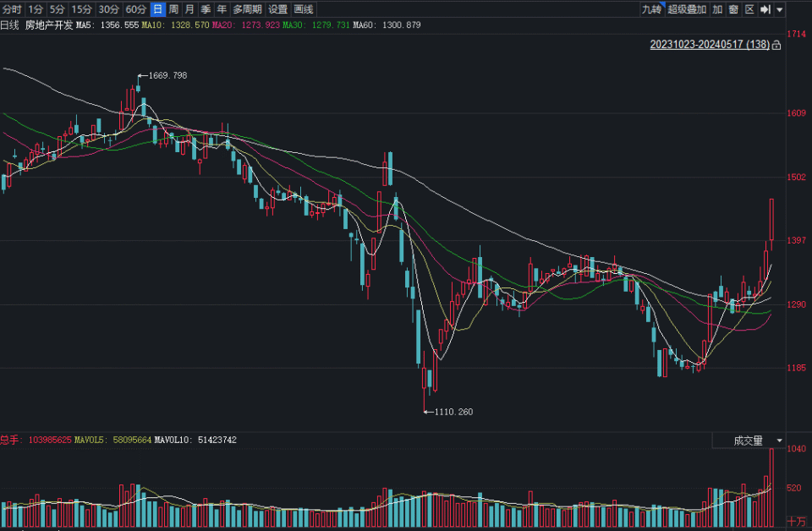This screenshot has height=531, width=812.
Task: Toggle the 日 daily period selection
Action: (x=158, y=9)
